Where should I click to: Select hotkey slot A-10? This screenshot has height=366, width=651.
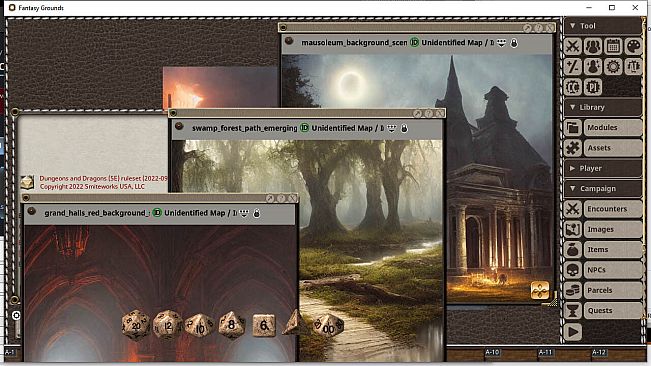pyautogui.click(x=492, y=353)
